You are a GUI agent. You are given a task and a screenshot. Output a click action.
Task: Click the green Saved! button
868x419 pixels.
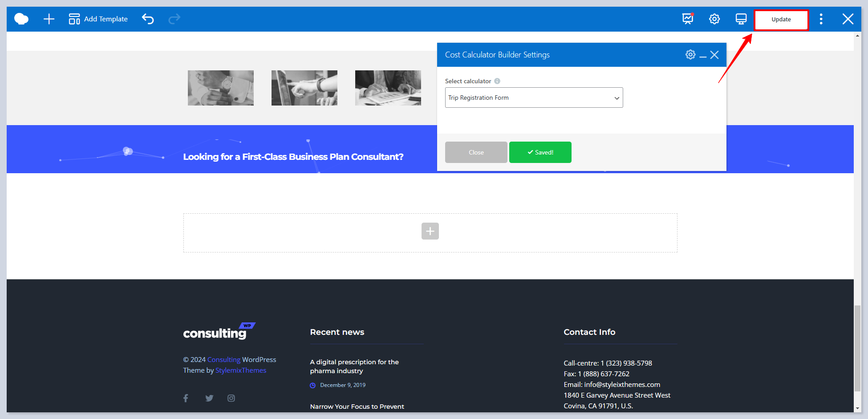540,152
